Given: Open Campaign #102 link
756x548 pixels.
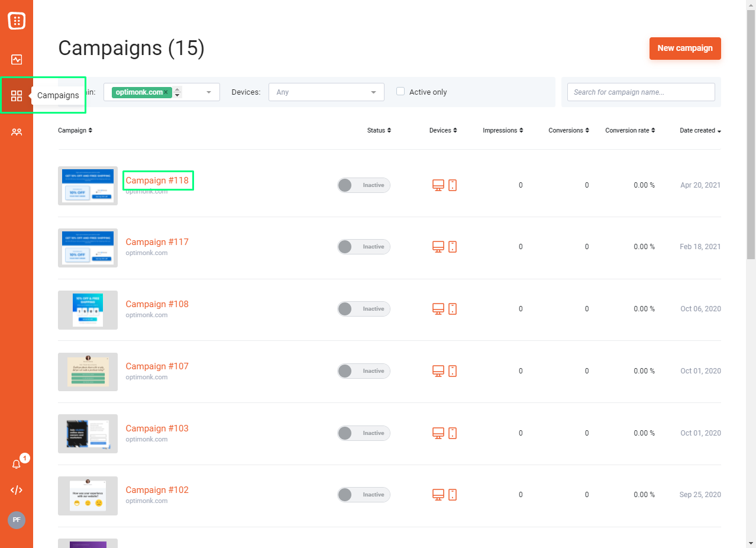Looking at the screenshot, I should (x=157, y=490).
